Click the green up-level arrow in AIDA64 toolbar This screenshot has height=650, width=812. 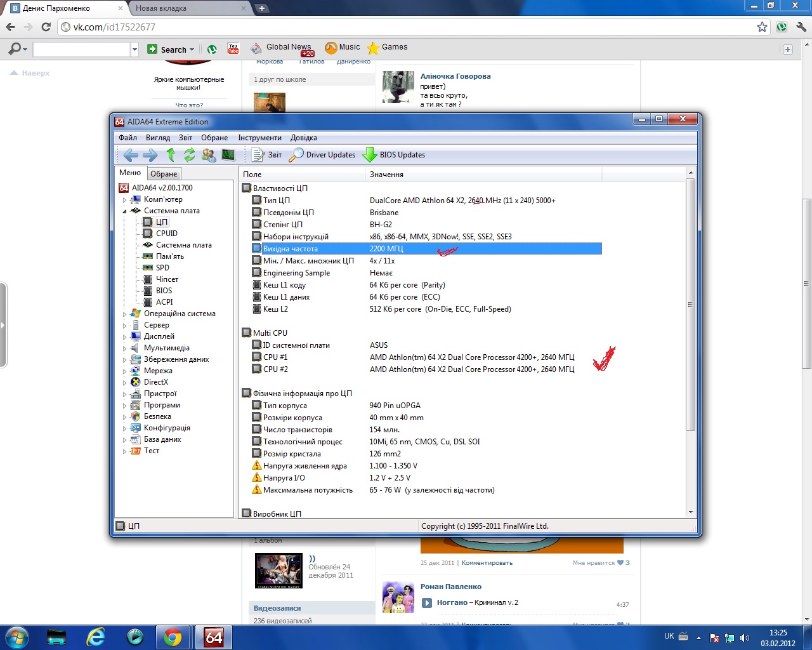pos(171,154)
